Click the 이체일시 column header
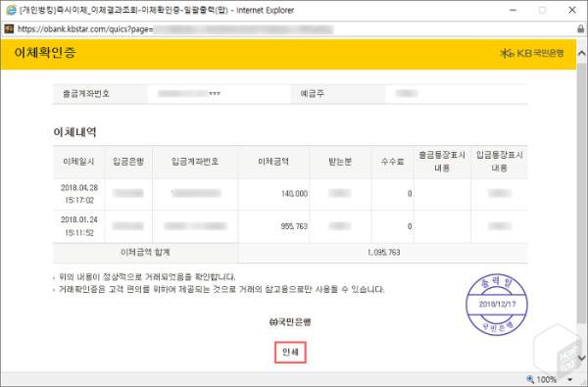 pyautogui.click(x=78, y=162)
